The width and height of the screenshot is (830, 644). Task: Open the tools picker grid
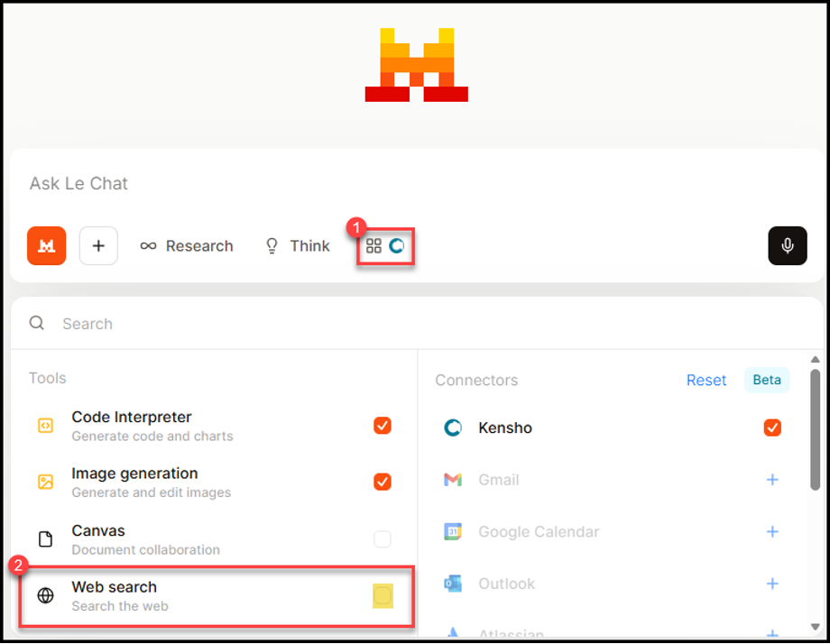point(373,245)
